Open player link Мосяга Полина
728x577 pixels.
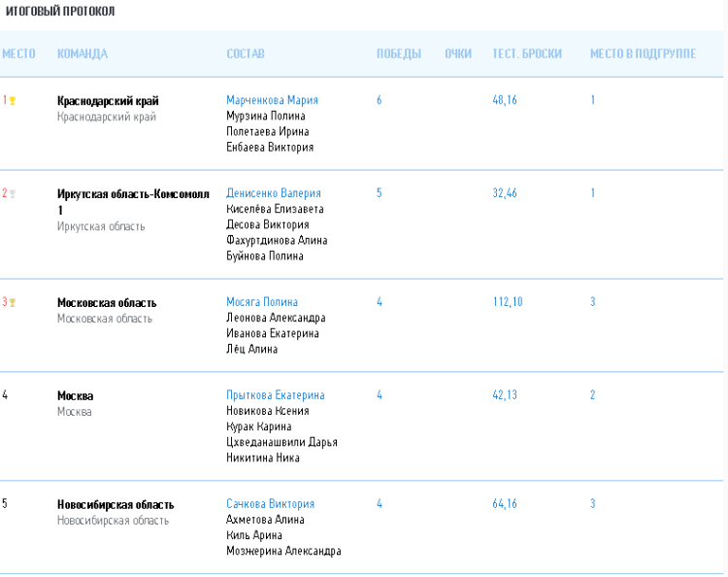(x=262, y=302)
